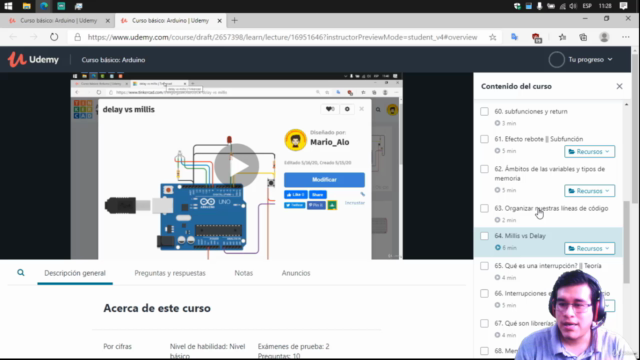Switch to Descripción general tab
The width and height of the screenshot is (640, 360).
[x=75, y=273]
